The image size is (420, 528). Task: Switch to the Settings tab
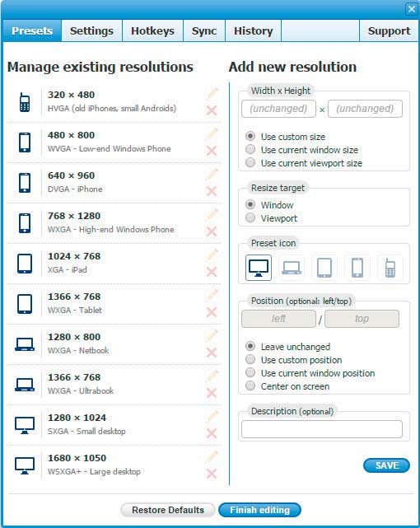click(x=91, y=30)
